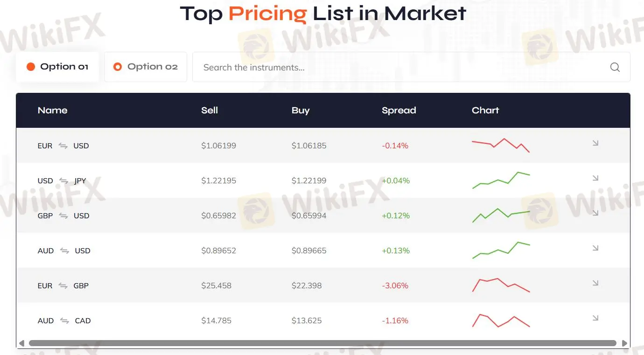The height and width of the screenshot is (355, 644).
Task: Click the arrow icon in AUD/USD row
Action: [595, 248]
